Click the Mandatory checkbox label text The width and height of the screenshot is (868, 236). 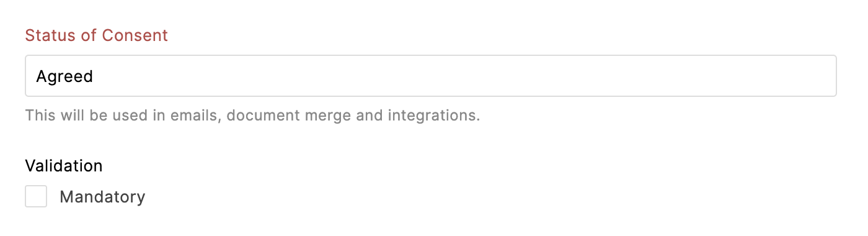click(102, 197)
